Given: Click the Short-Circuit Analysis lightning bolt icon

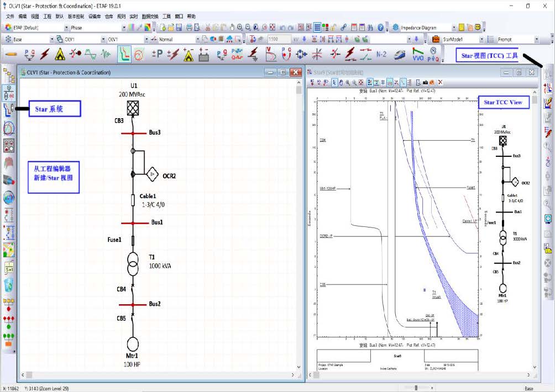Looking at the screenshot, I should click(x=44, y=54).
